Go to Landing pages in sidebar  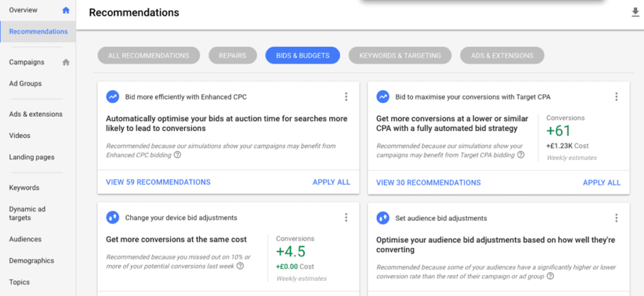point(32,157)
